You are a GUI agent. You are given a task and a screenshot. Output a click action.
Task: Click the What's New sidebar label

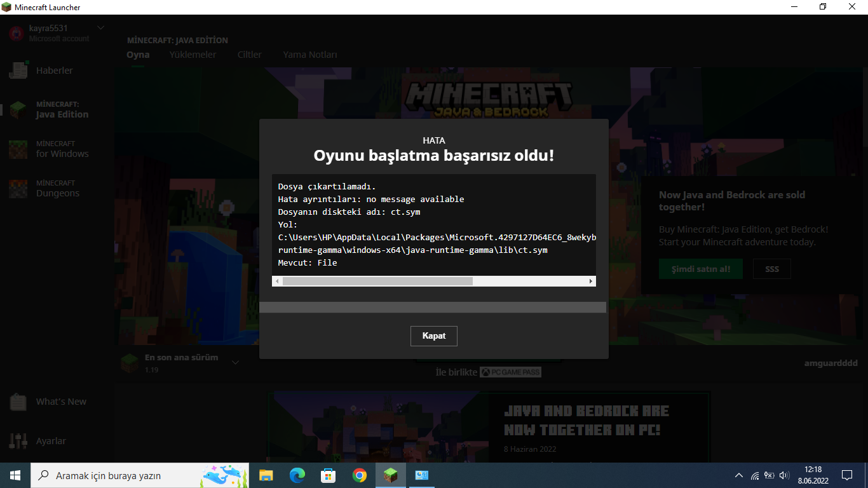[61, 402]
